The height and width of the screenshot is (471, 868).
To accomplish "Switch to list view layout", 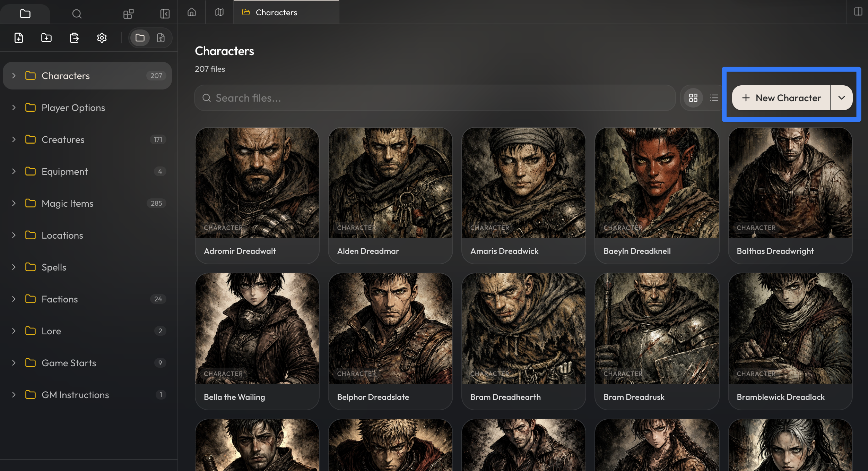I will [x=714, y=98].
